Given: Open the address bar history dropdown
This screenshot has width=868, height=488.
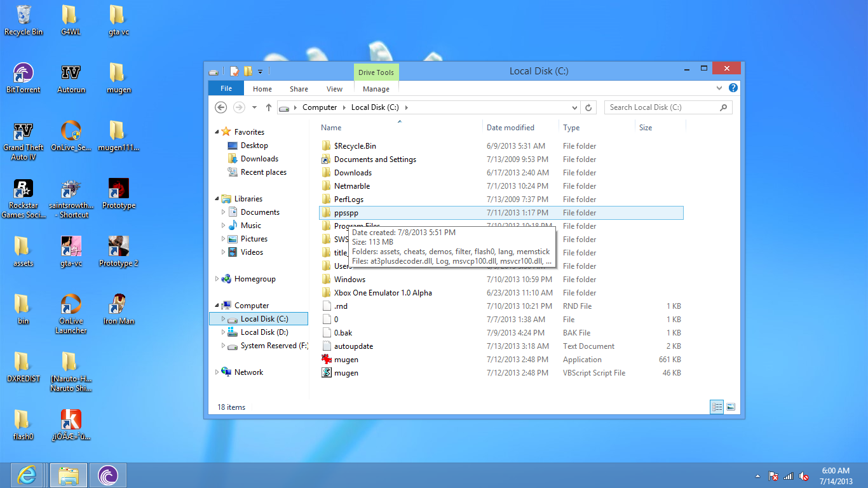Looking at the screenshot, I should coord(574,107).
